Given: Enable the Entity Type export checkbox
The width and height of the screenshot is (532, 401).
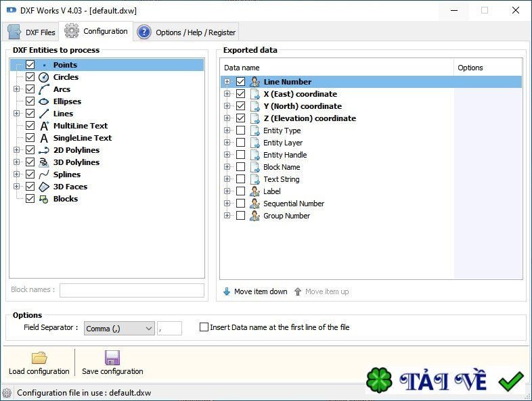Looking at the screenshot, I should point(240,130).
